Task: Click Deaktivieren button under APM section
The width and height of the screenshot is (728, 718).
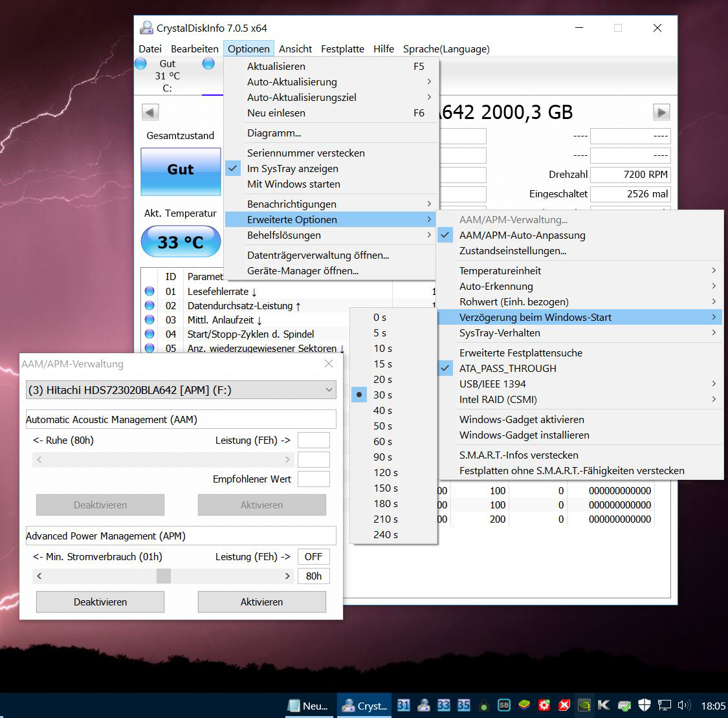Action: tap(100, 602)
